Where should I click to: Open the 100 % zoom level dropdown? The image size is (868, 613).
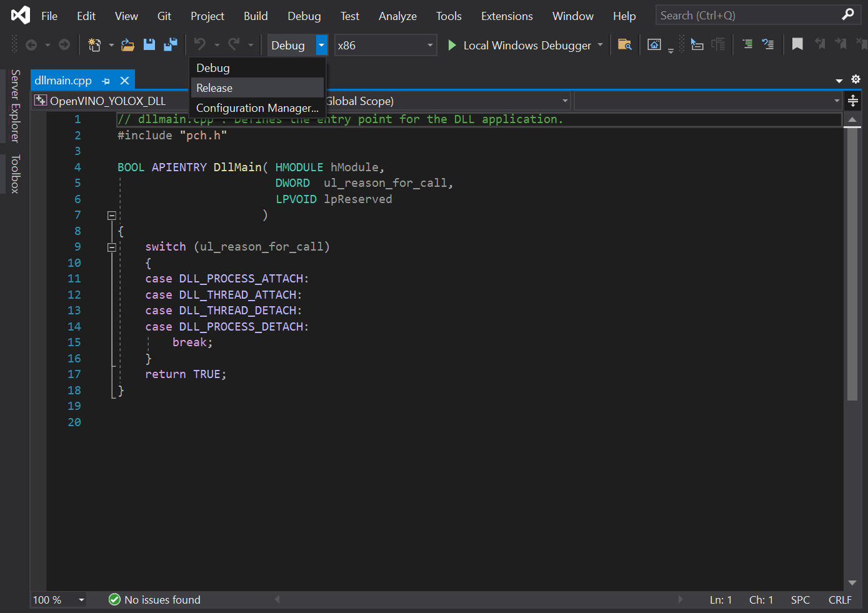(81, 600)
